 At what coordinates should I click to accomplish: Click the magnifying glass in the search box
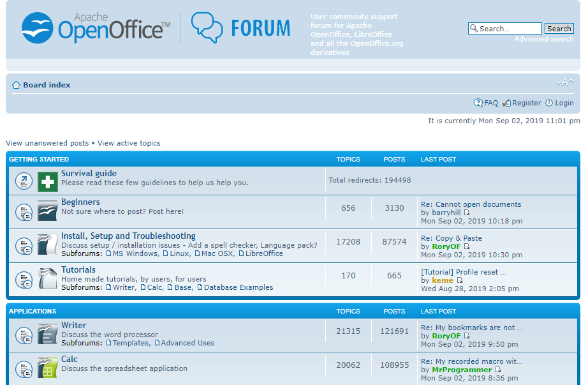click(x=473, y=28)
